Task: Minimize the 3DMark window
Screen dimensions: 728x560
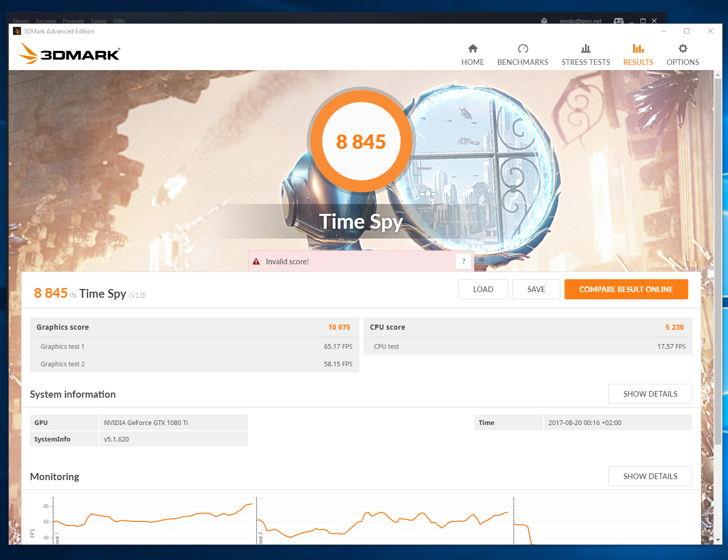Action: [x=664, y=31]
